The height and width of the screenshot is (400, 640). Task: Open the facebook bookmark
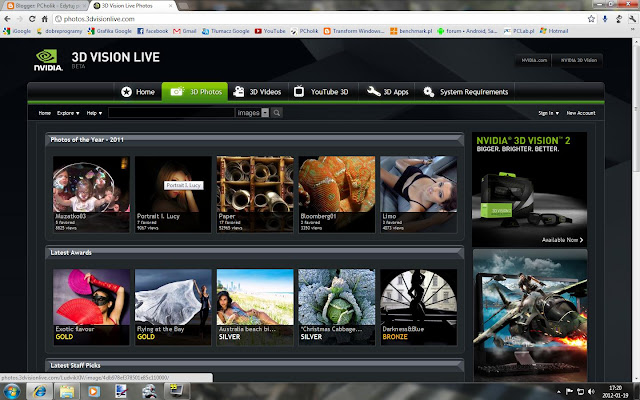(153, 31)
